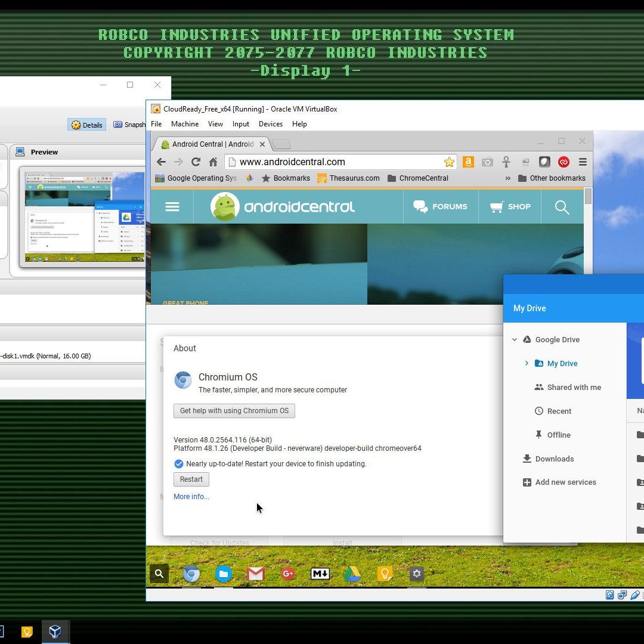This screenshot has height=644, width=644.
Task: Click the pen icon in the VirtualBox status bar
Action: pyautogui.click(x=635, y=595)
